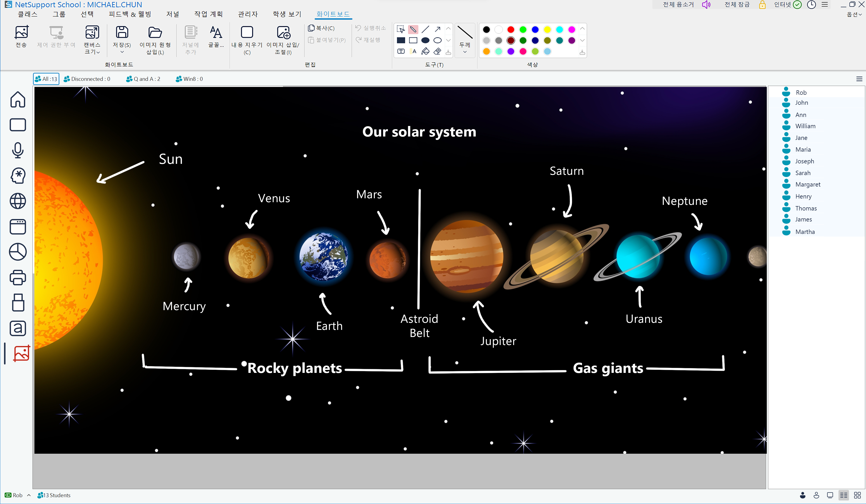
Task: Open the 캔버스 크기 dropdown
Action: 92,52
